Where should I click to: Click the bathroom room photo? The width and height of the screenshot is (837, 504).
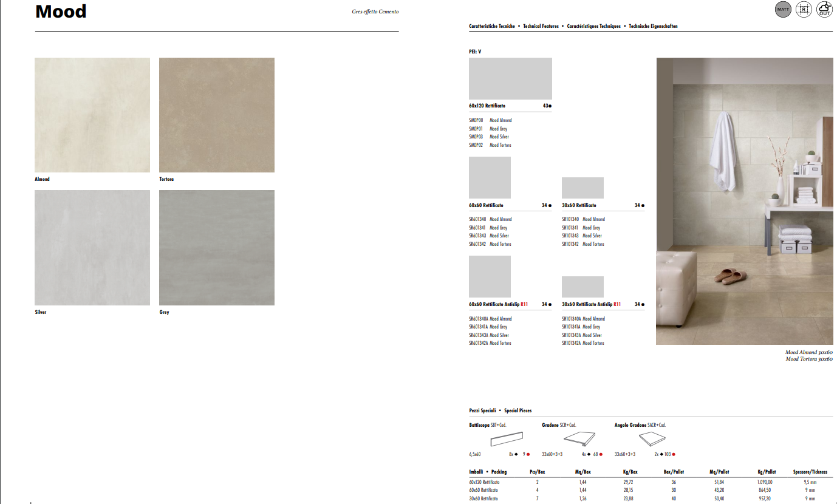tap(744, 201)
